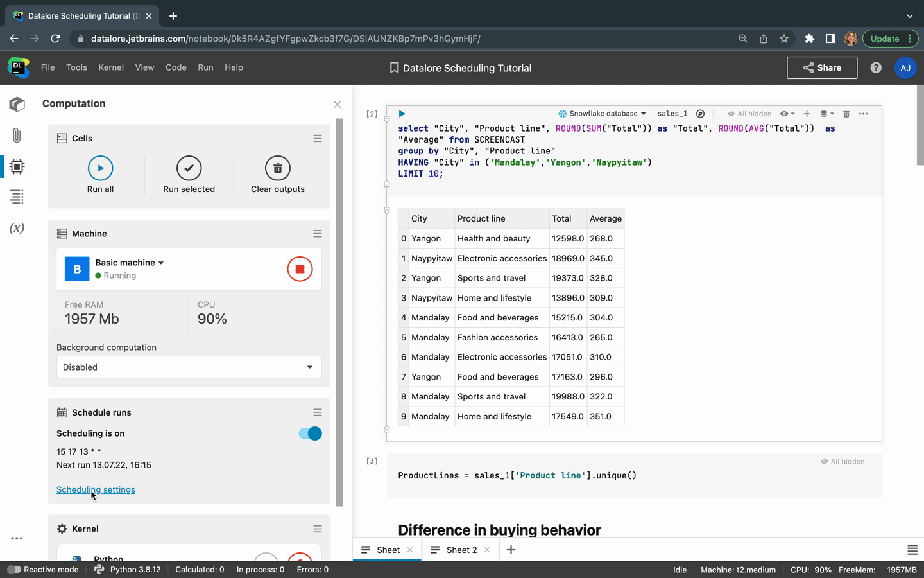
Task: Toggle cell visibility eye icon
Action: tap(786, 114)
